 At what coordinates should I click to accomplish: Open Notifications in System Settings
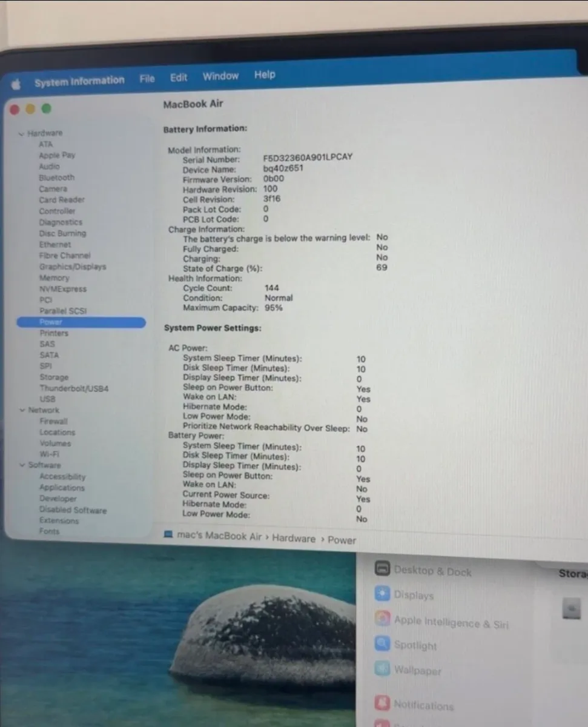[423, 705]
